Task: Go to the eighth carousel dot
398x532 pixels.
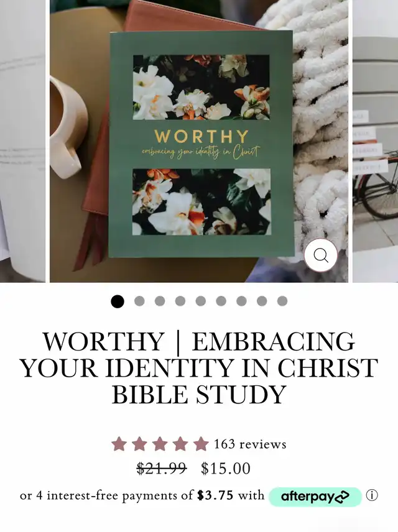Action: click(x=262, y=301)
